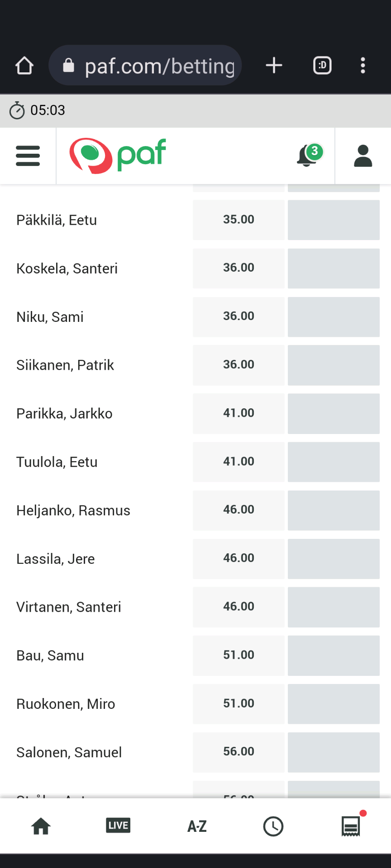Open the user account profile icon
Screen dimensions: 391x868
pyautogui.click(x=363, y=156)
